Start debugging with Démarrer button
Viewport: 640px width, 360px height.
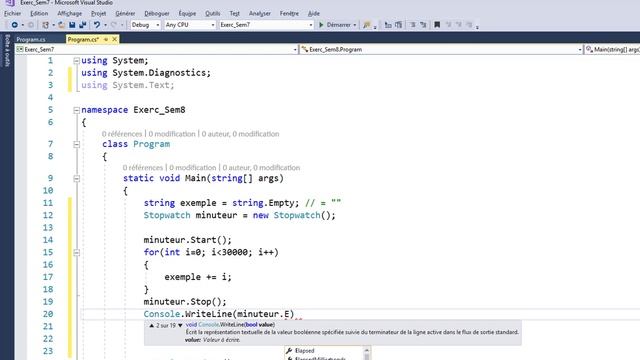334,25
